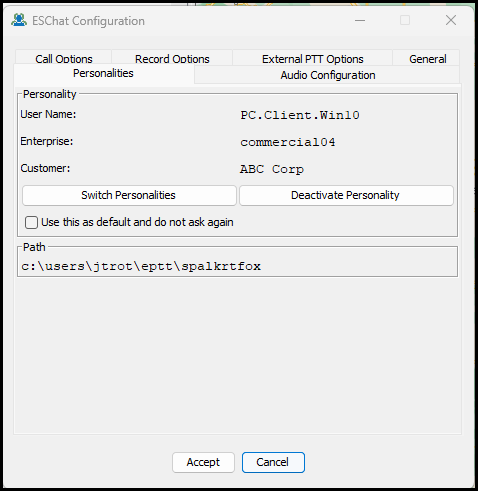The height and width of the screenshot is (491, 478).
Task: Select the Personalities tab
Action: [103, 74]
